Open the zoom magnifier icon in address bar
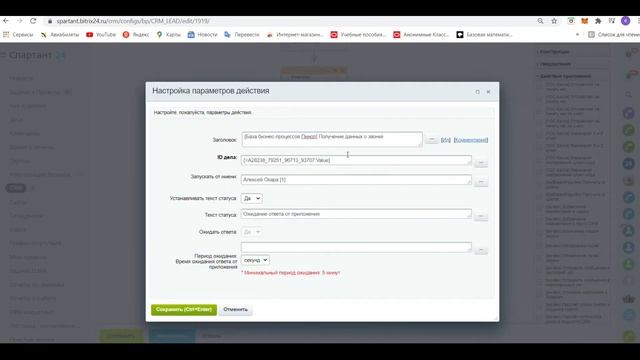The image size is (640, 360). [540, 21]
